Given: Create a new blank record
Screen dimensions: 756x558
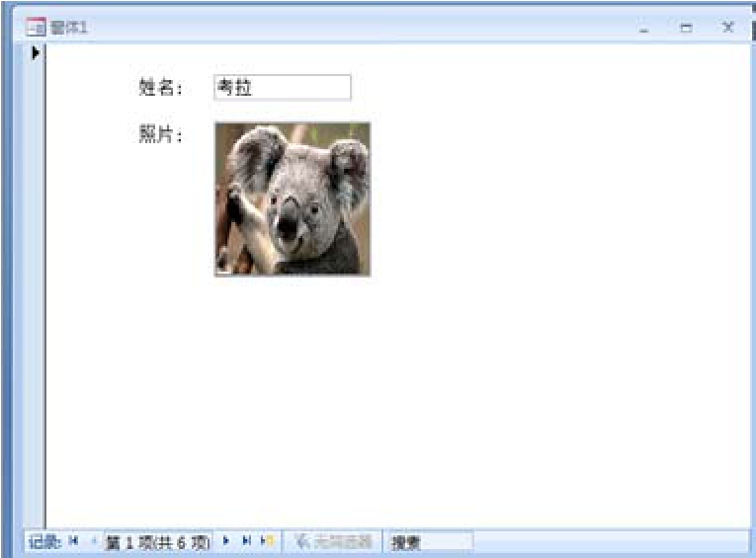Looking at the screenshot, I should click(267, 541).
